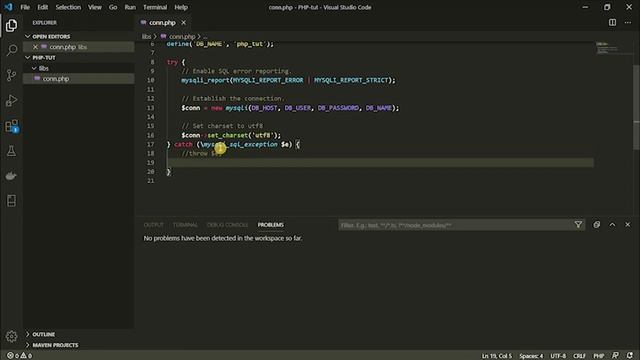
Task: Split the editor to the right
Action: coord(612,22)
